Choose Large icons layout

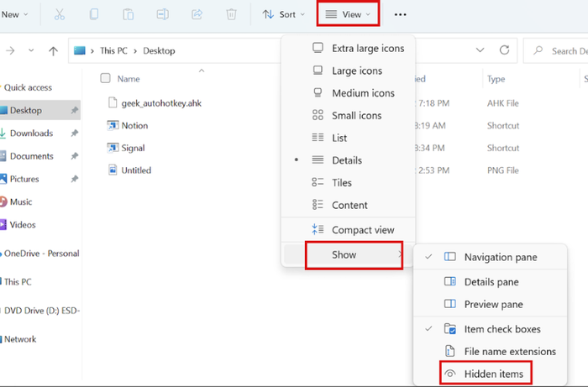[356, 71]
